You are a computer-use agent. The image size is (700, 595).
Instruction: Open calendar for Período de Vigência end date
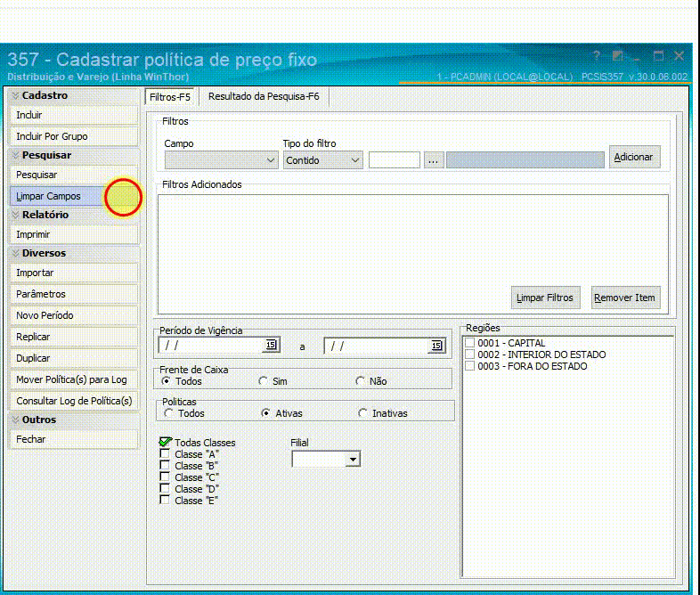(x=436, y=345)
